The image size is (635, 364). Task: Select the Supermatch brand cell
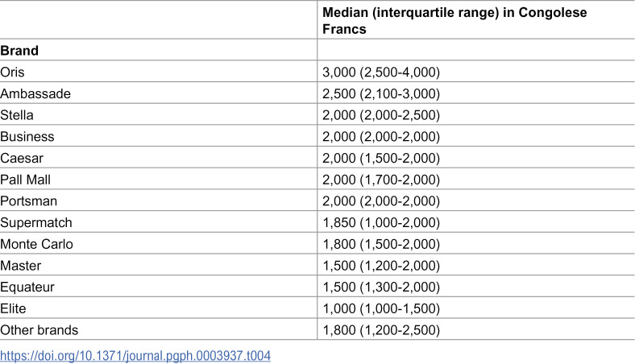tap(36, 222)
